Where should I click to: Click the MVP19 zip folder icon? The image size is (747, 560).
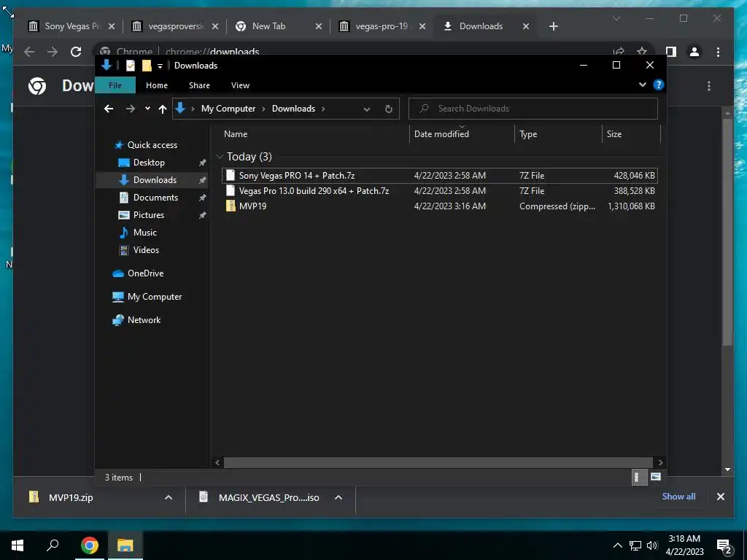coord(231,206)
